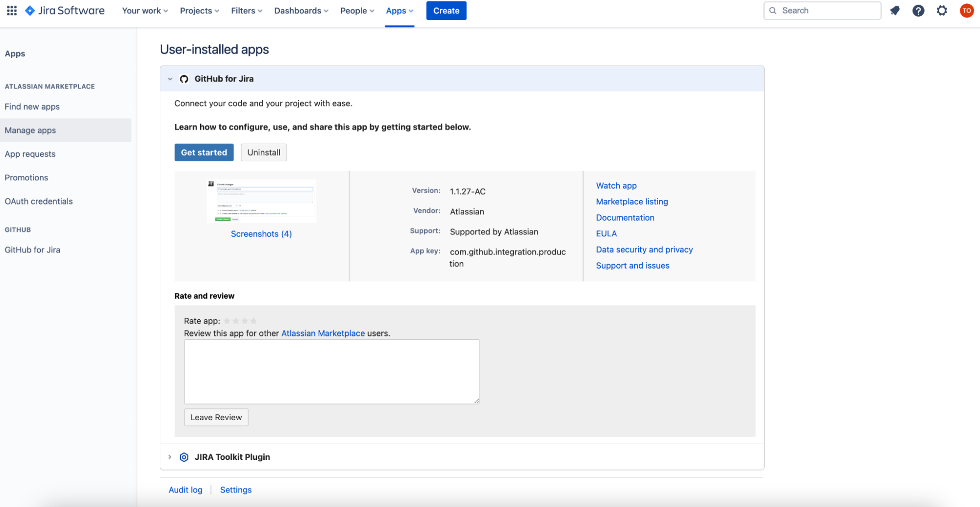Click the Supported by Atlassian text
The image size is (980, 507).
click(494, 232)
